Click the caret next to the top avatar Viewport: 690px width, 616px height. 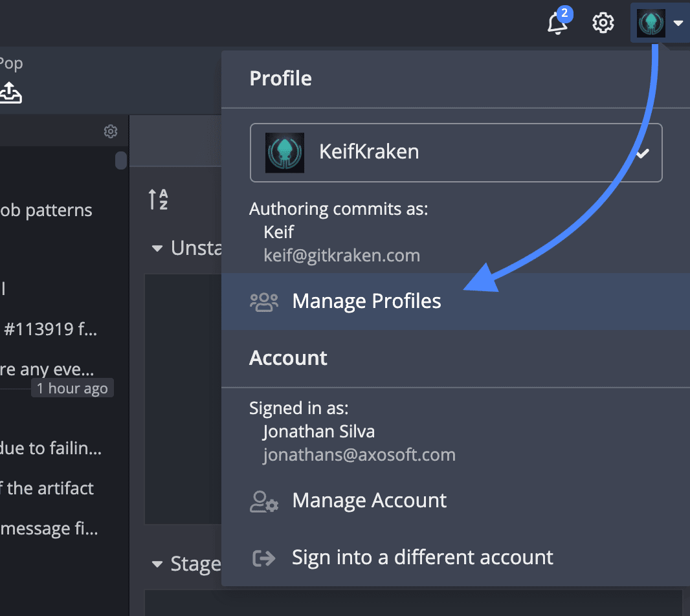[x=678, y=23]
